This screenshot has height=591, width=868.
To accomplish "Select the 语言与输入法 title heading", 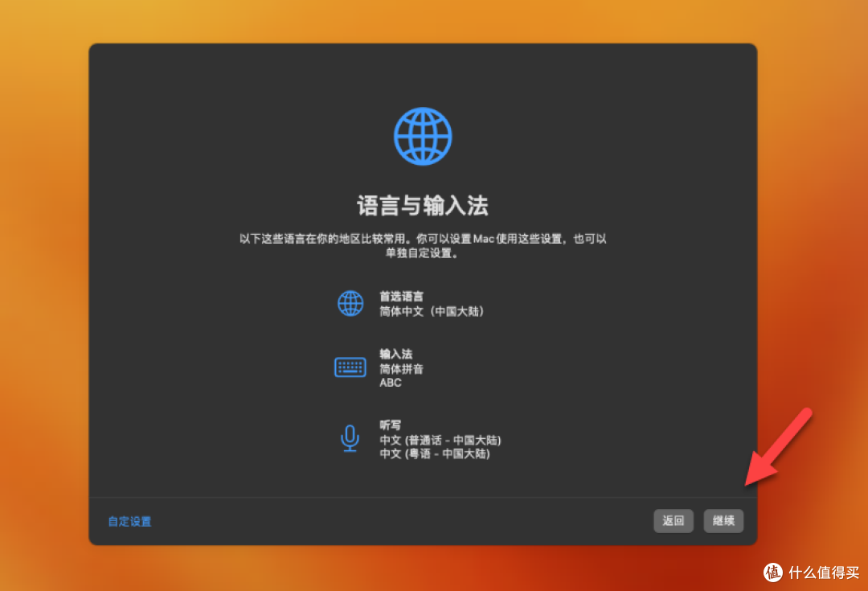I will 424,205.
